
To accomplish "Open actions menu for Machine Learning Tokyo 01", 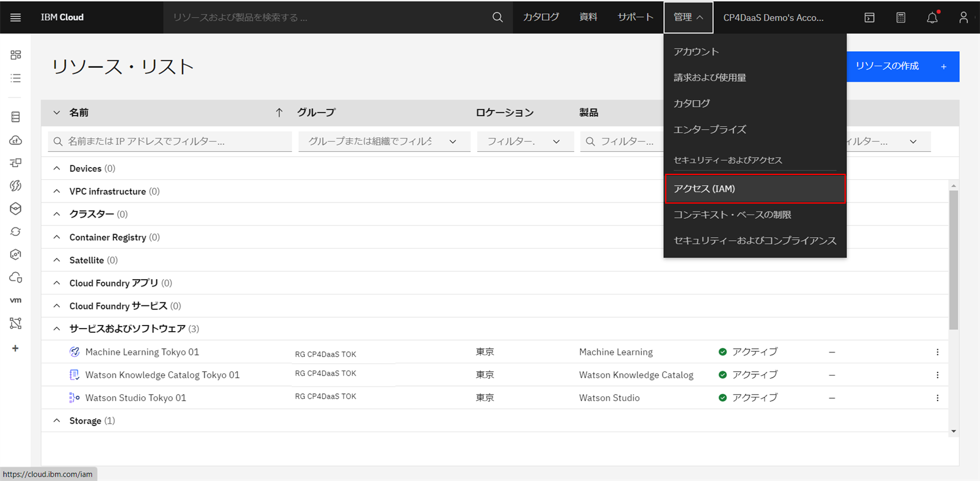I will [x=937, y=352].
